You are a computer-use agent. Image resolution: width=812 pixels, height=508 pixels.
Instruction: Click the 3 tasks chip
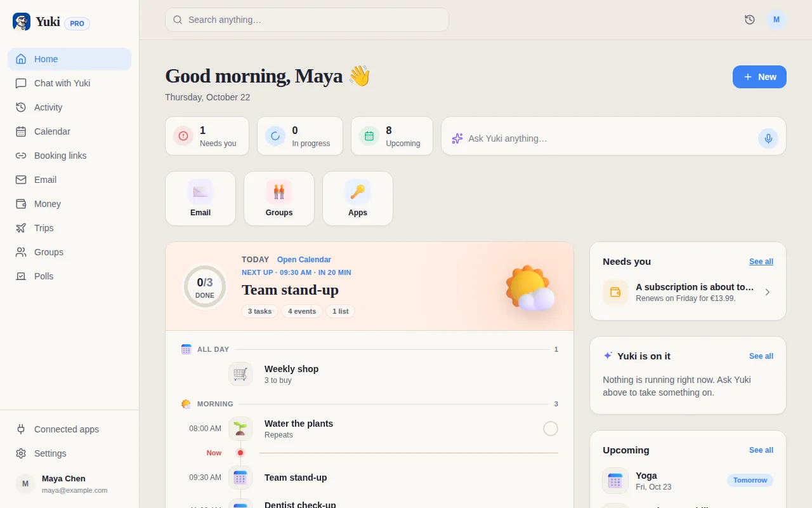tap(259, 311)
